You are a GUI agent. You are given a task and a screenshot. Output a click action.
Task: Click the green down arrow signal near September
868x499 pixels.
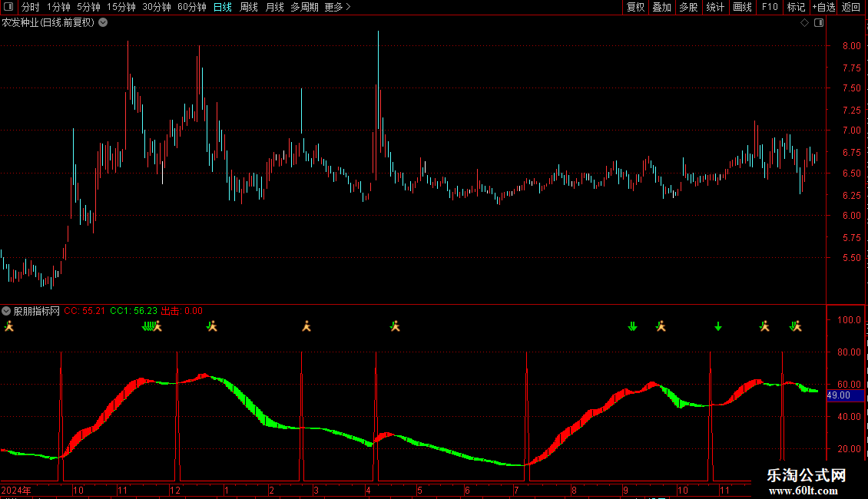pyautogui.click(x=633, y=327)
